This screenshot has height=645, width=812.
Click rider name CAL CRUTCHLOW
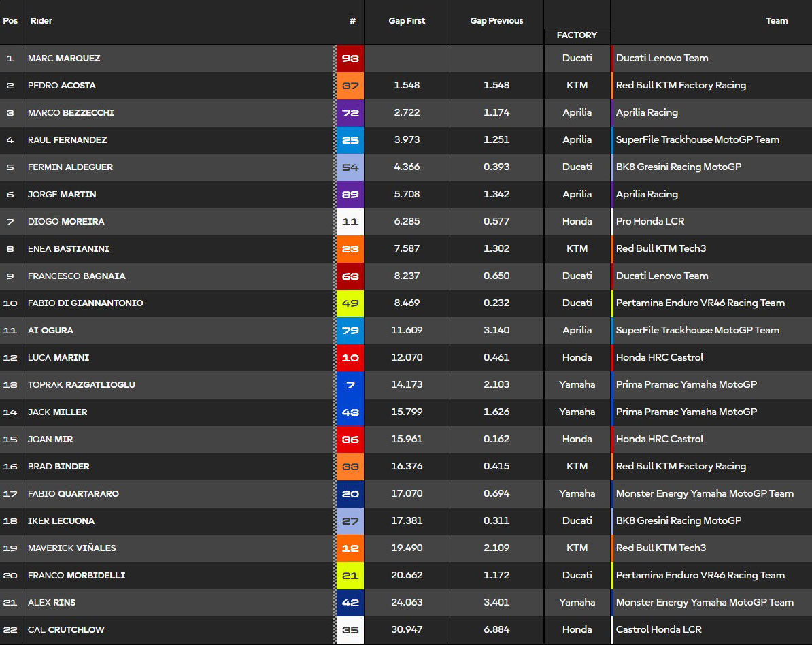66,629
